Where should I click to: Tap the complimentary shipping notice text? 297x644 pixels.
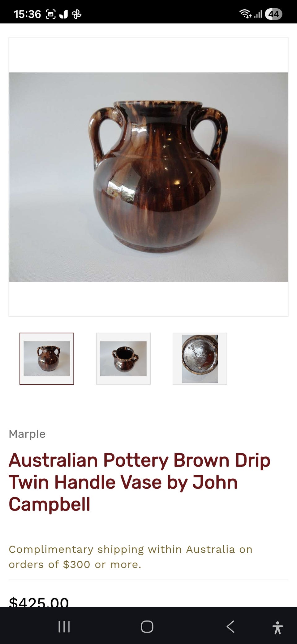click(131, 557)
